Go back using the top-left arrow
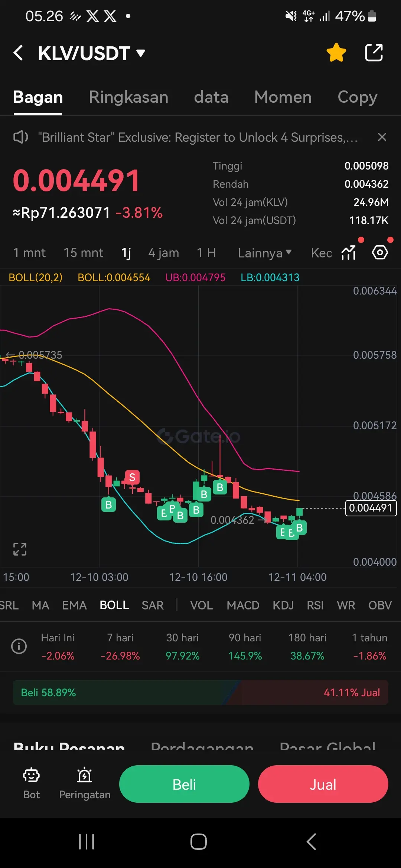The image size is (401, 868). click(x=19, y=53)
